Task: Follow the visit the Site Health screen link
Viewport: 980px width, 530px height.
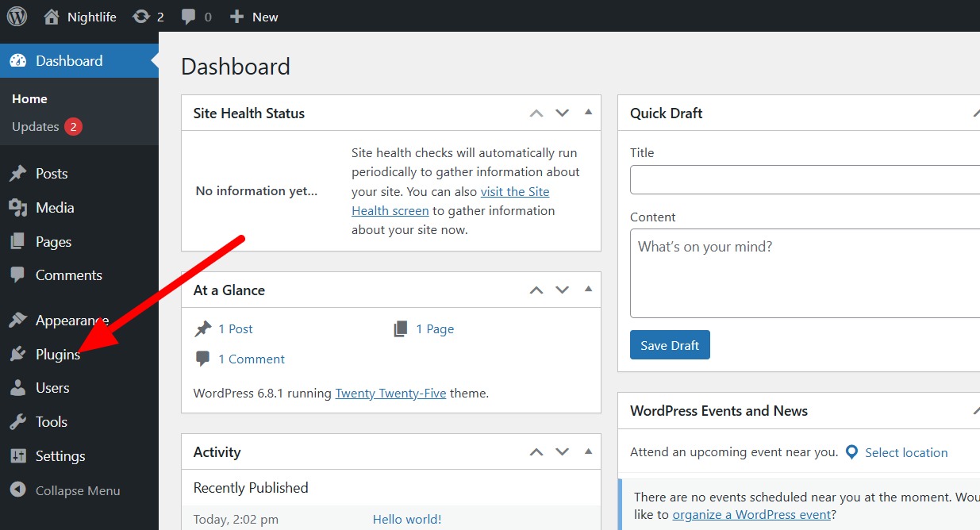Action: (x=451, y=202)
